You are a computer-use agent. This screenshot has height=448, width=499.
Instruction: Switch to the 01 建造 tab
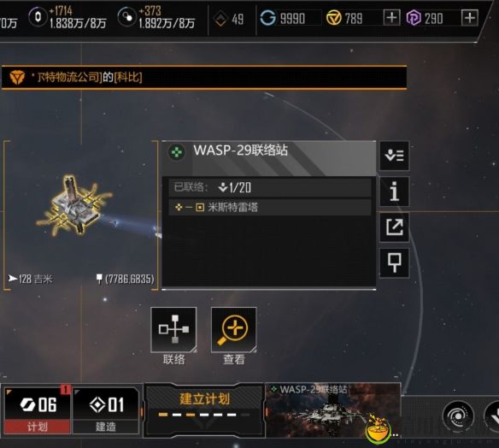(106, 410)
